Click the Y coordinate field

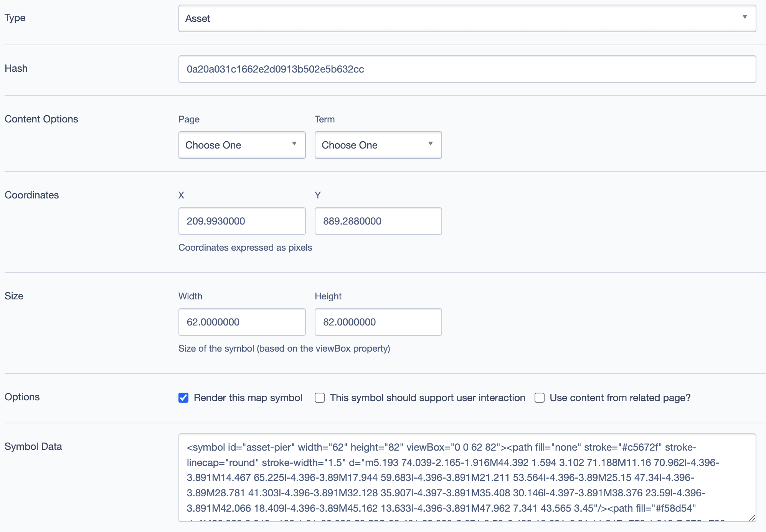pyautogui.click(x=378, y=221)
